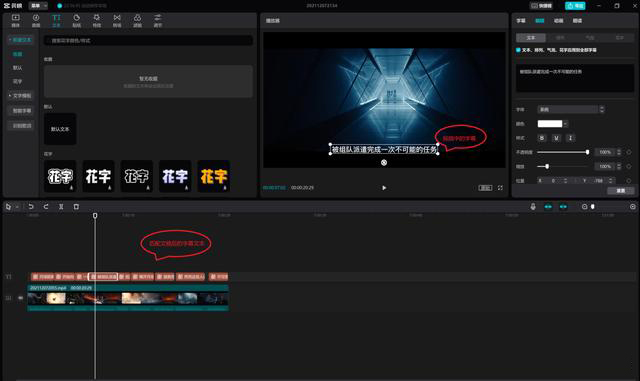Add keyframe for position
The width and height of the screenshot is (640, 381).
[629, 180]
